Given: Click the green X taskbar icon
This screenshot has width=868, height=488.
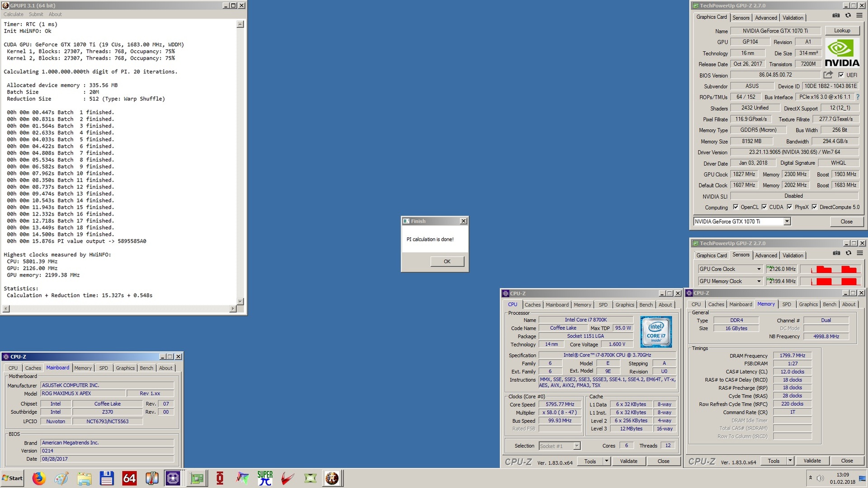Looking at the screenshot, I should [310, 478].
